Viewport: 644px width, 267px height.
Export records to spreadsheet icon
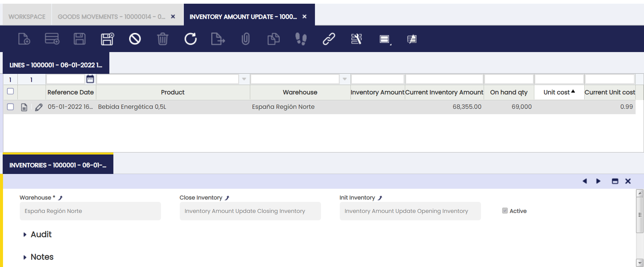point(218,39)
